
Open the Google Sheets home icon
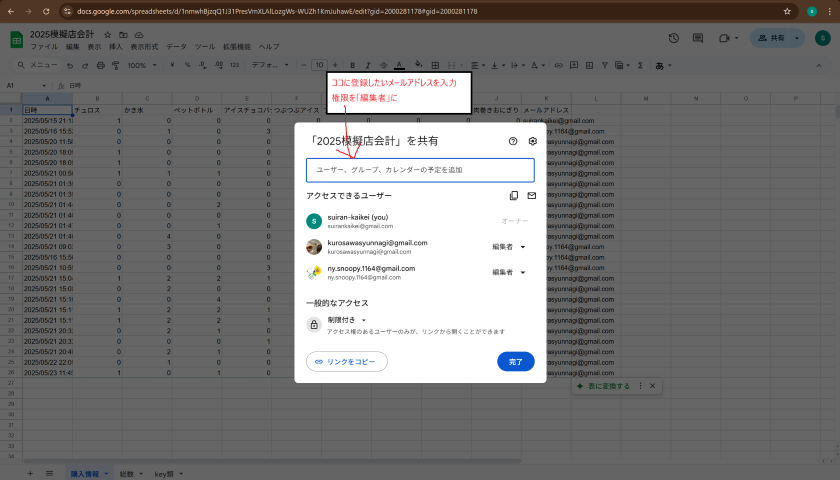pos(17,40)
